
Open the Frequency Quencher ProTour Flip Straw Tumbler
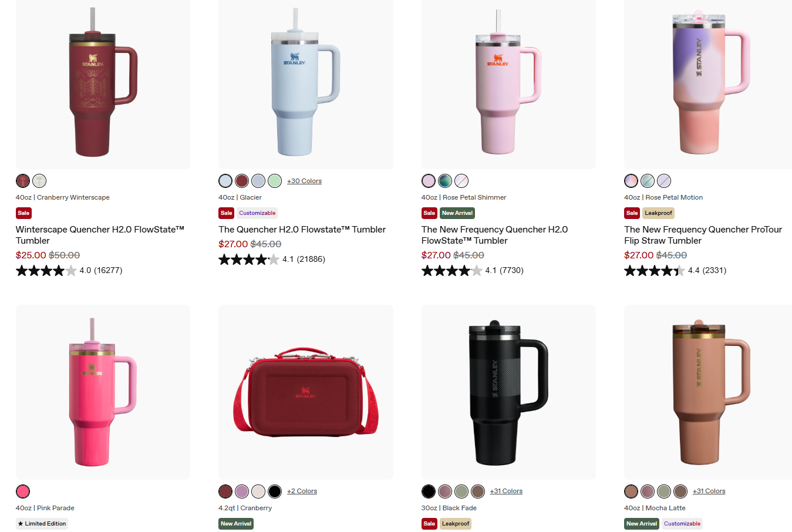[703, 235]
